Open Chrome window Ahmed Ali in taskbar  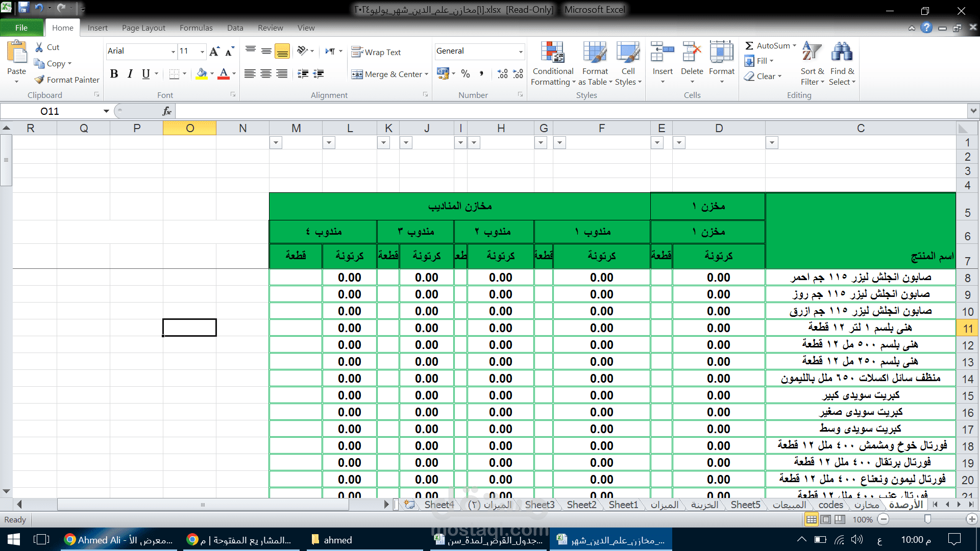coord(118,540)
